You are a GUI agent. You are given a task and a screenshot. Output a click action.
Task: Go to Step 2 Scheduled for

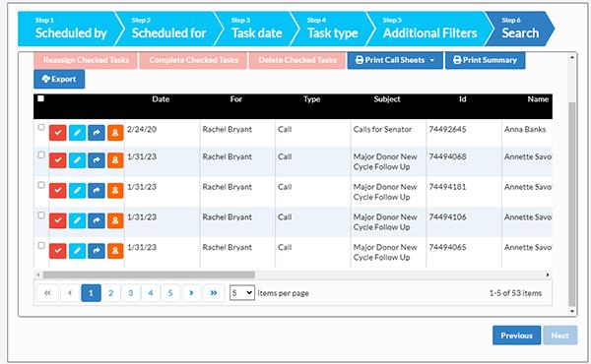point(168,29)
